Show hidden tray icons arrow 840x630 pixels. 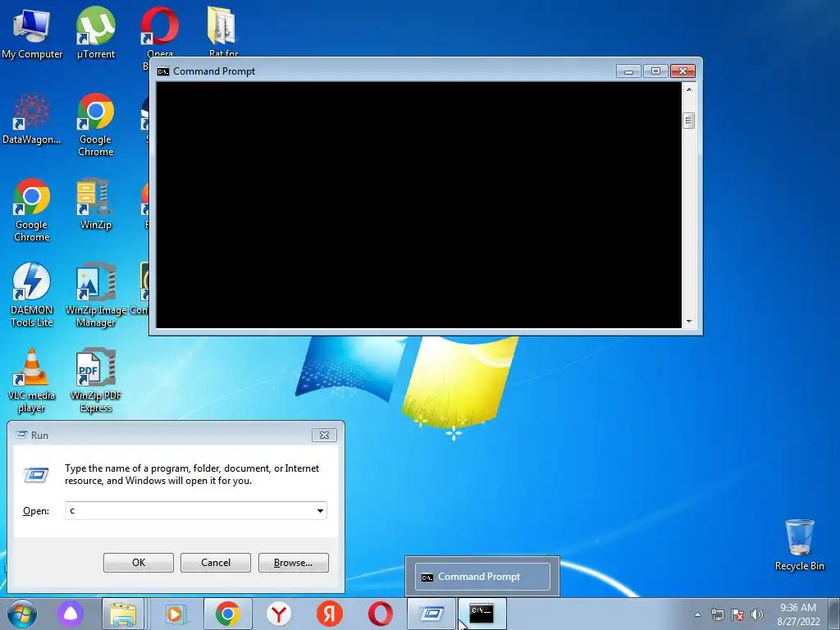(697, 614)
